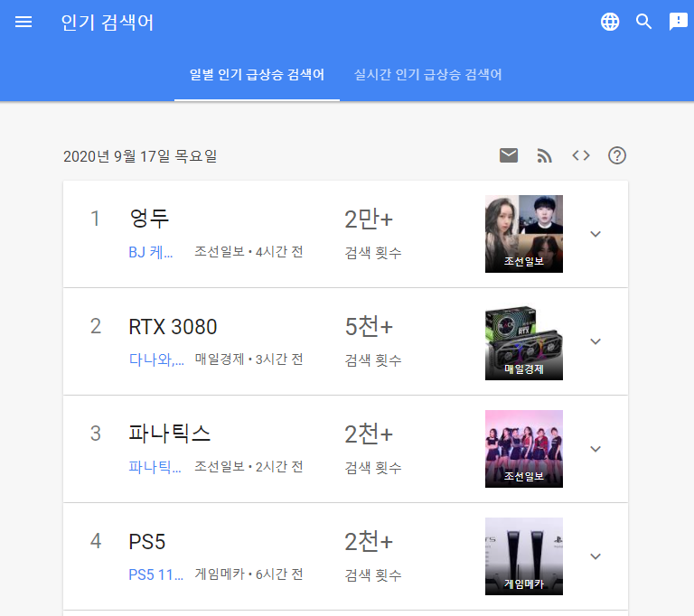Open the PS5 11... article link
The width and height of the screenshot is (694, 616).
pos(155,574)
